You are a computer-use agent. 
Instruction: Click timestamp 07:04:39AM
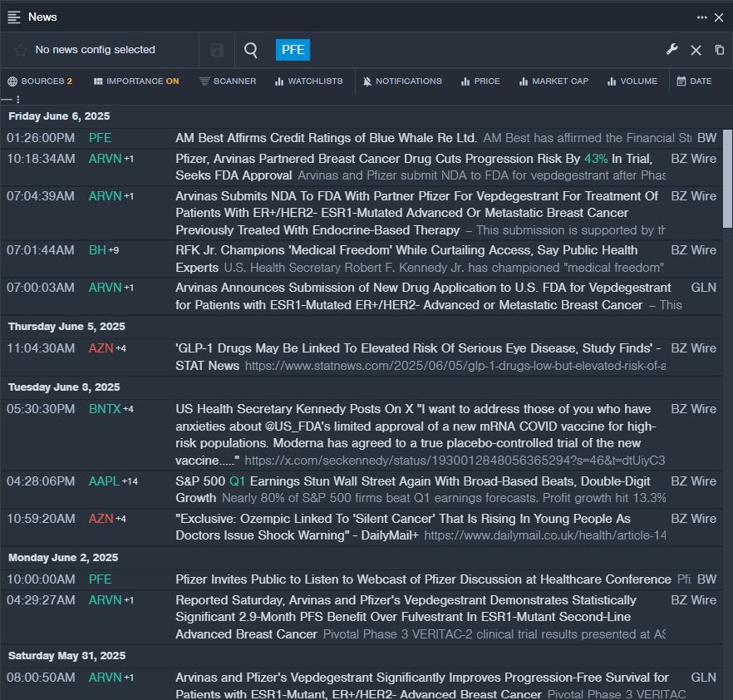(41, 196)
